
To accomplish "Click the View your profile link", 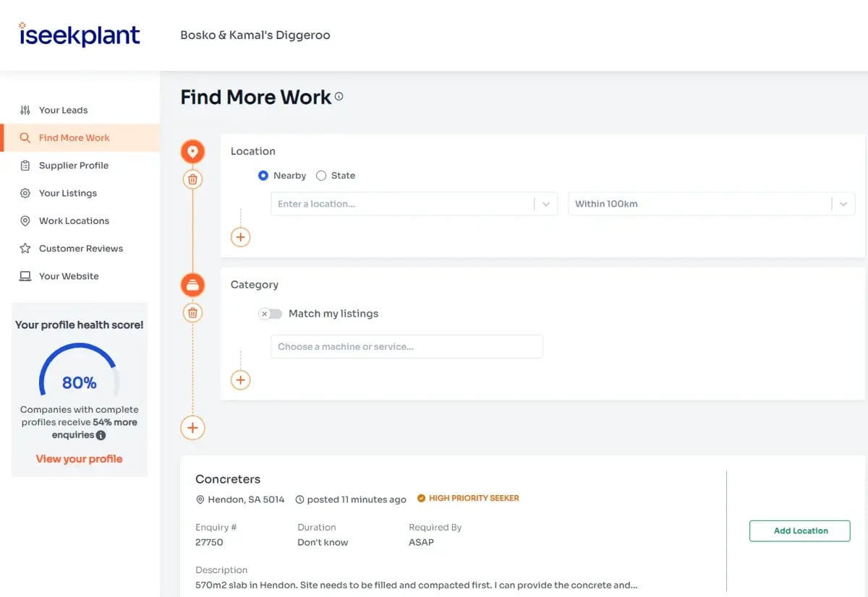I will (80, 459).
